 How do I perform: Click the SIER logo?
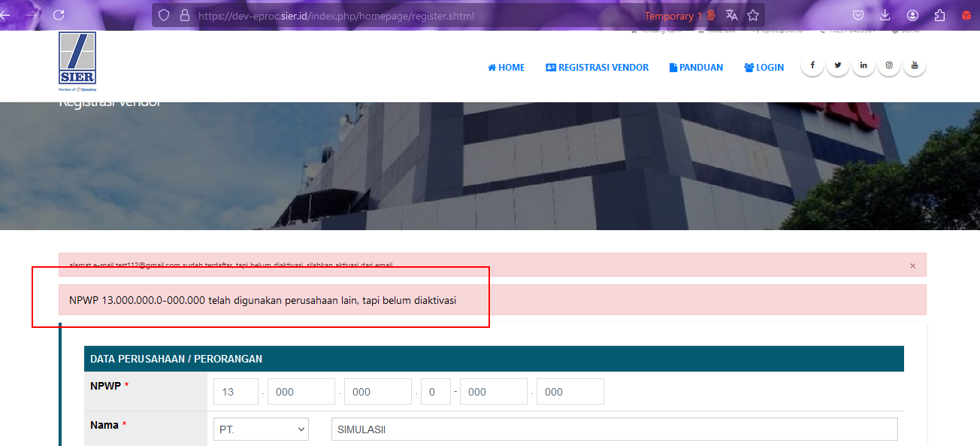[77, 60]
